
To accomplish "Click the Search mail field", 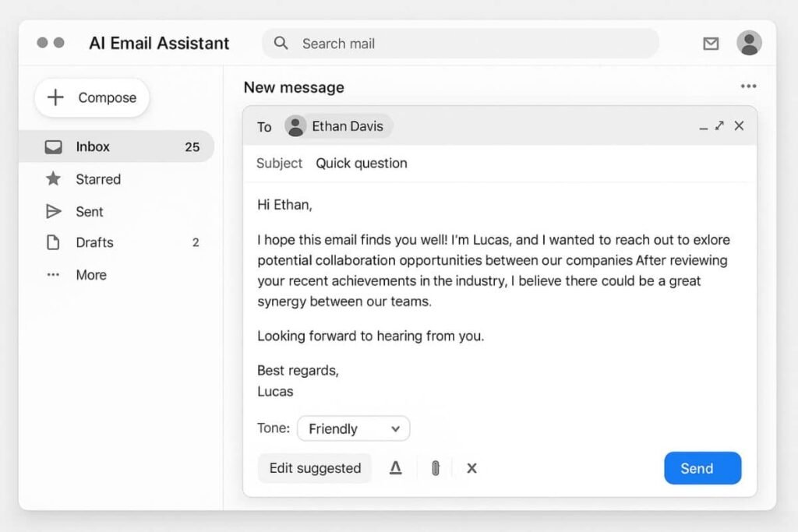I will click(x=468, y=44).
